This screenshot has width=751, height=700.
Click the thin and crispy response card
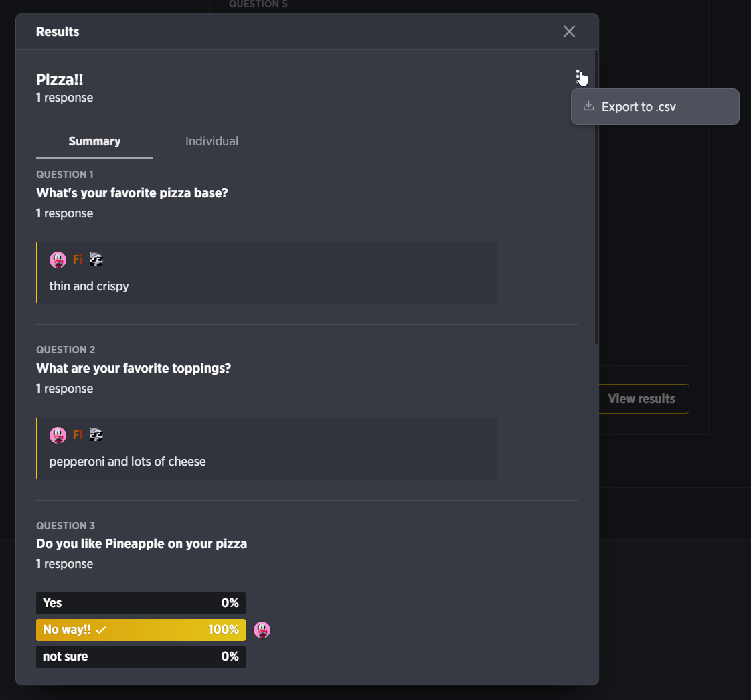[x=267, y=273]
